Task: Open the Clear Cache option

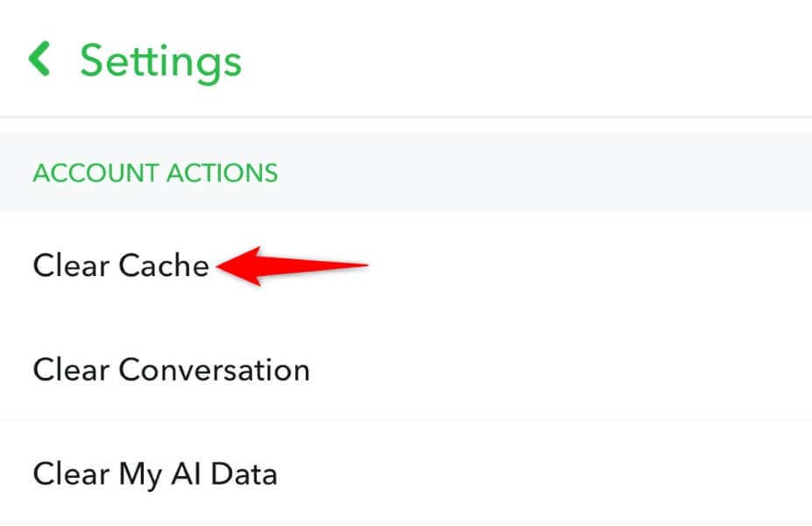Action: click(x=120, y=265)
